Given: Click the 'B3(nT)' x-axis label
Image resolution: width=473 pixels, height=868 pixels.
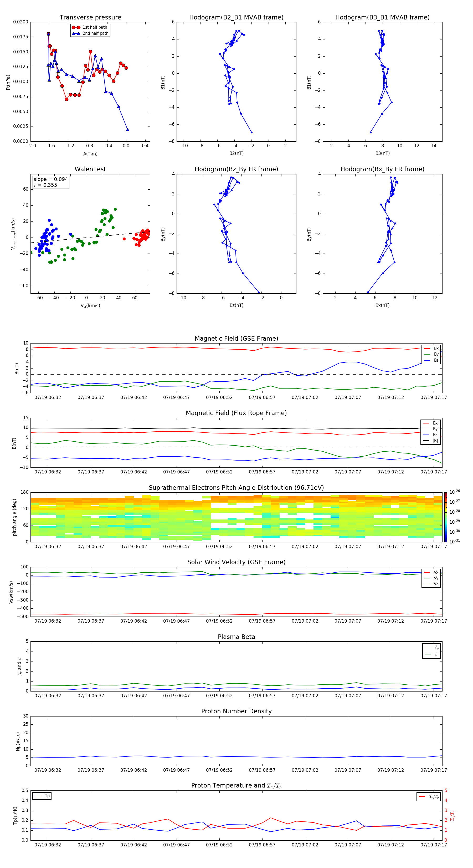Looking at the screenshot, I should coord(382,153).
